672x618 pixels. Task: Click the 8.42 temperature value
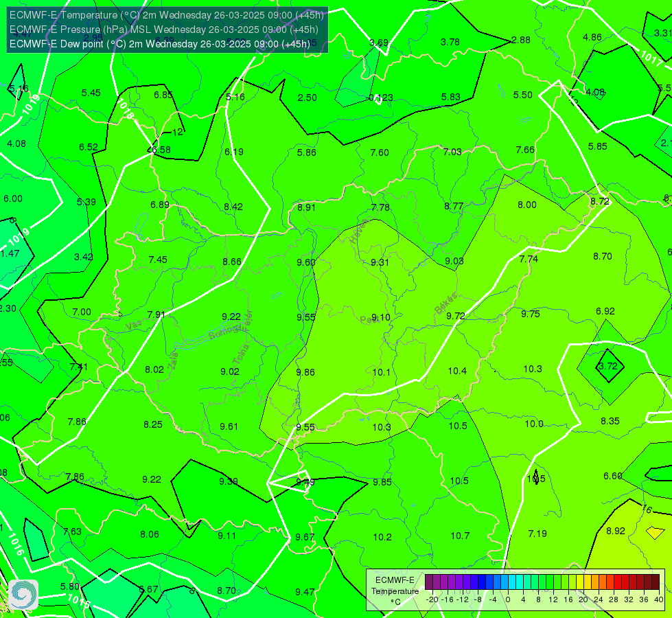pyautogui.click(x=233, y=207)
